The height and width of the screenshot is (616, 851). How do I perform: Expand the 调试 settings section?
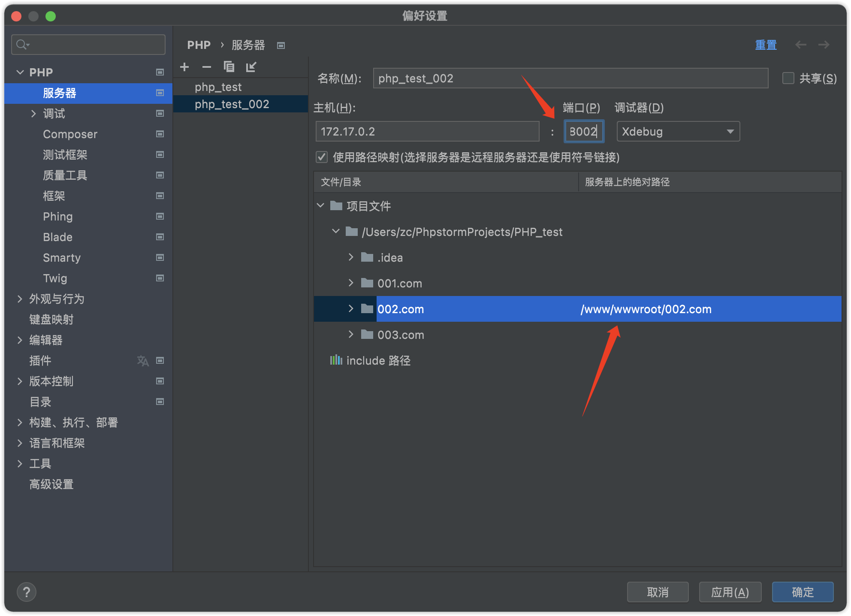33,113
